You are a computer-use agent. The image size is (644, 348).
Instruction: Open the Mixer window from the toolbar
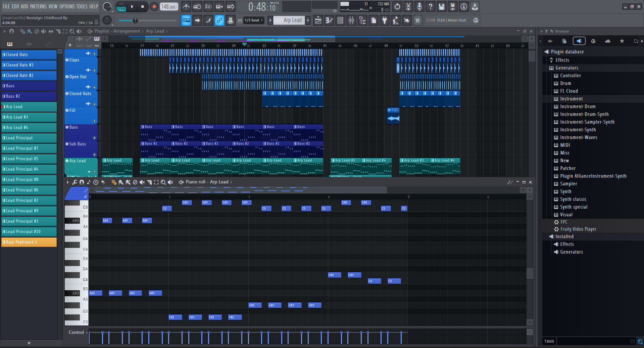[x=351, y=20]
